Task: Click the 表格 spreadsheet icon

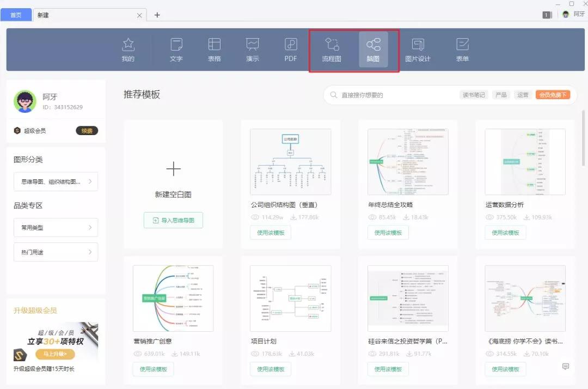Action: point(215,50)
